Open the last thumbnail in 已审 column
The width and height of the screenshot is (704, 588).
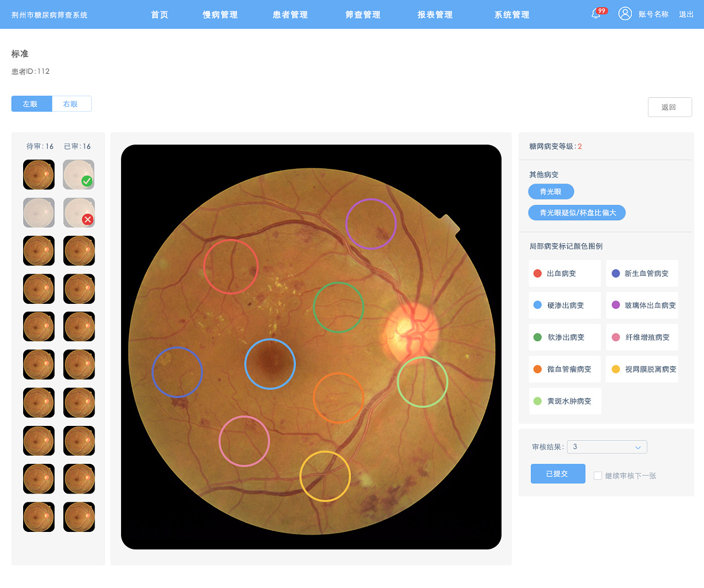[x=79, y=517]
